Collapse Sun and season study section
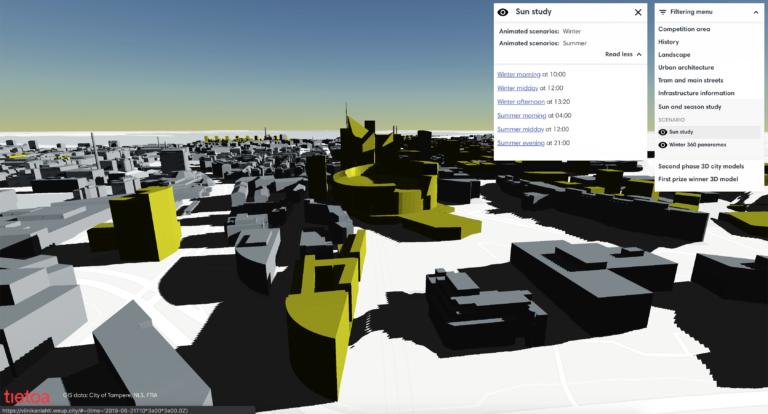The width and height of the screenshot is (768, 414). pyautogui.click(x=689, y=106)
